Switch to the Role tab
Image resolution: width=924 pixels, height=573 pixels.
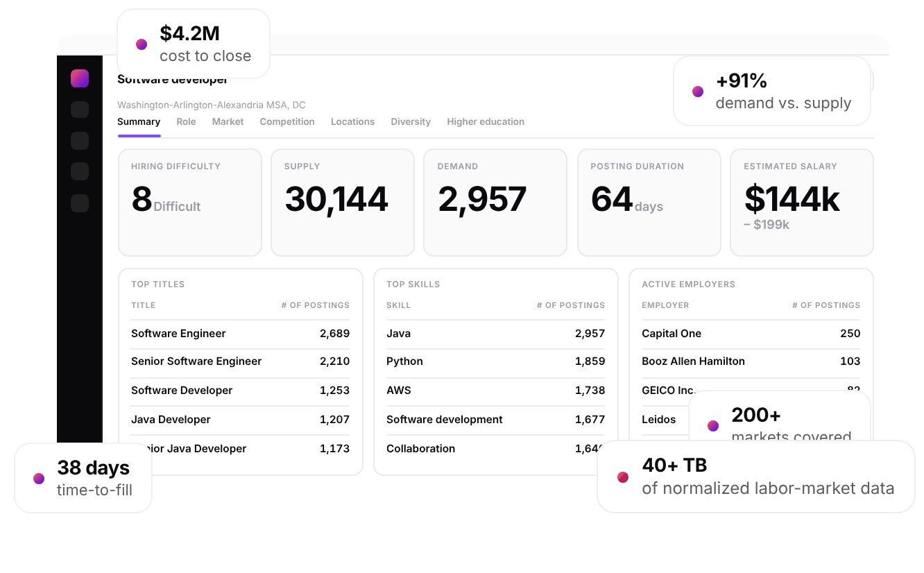pyautogui.click(x=186, y=121)
